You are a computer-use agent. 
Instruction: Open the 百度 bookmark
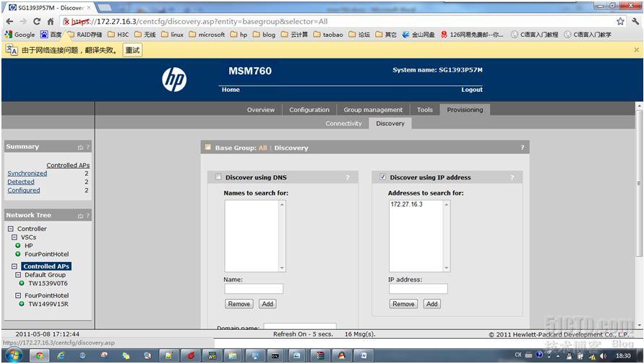tap(51, 35)
